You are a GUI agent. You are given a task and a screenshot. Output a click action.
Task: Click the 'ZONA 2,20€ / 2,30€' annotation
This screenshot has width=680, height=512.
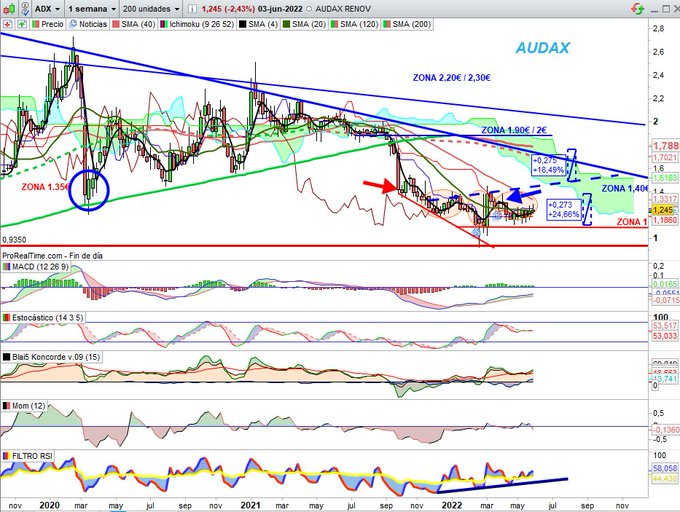point(451,78)
